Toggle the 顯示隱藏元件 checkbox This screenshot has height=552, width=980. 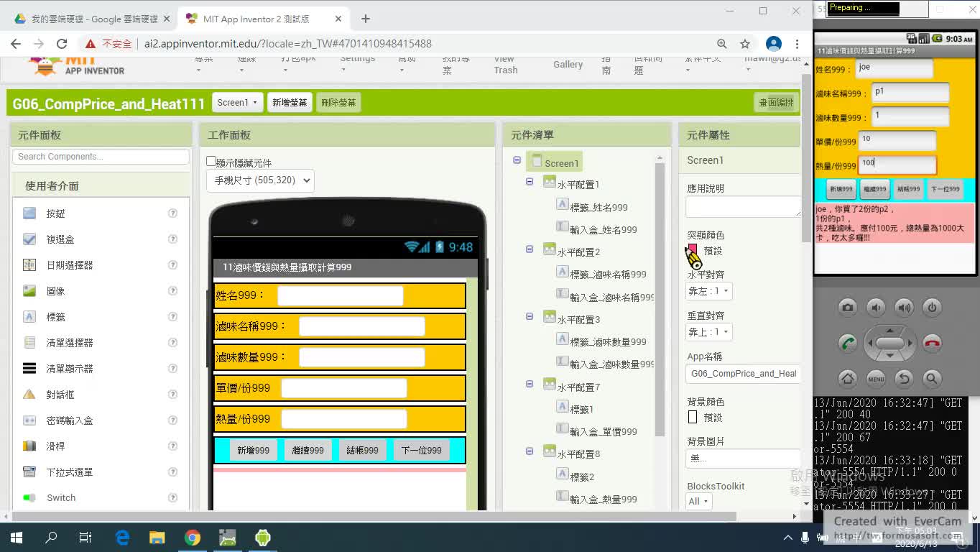click(211, 162)
